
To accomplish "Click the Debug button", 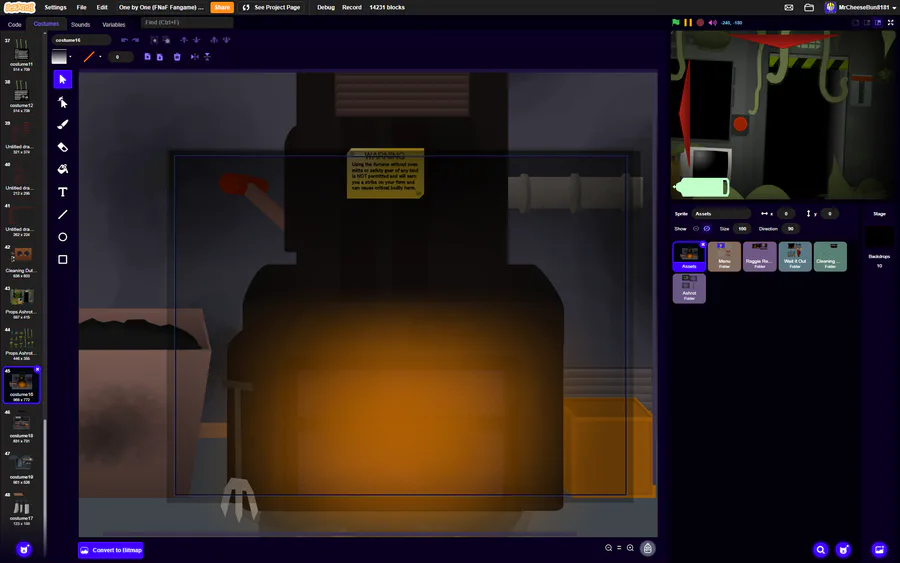I will pos(326,7).
